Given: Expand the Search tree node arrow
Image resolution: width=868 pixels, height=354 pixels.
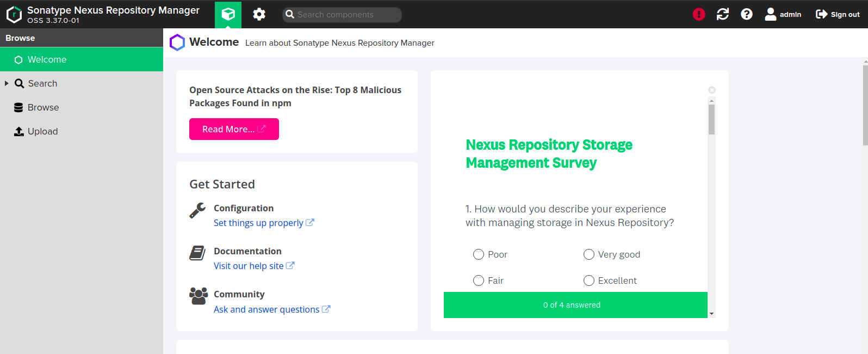Looking at the screenshot, I should 7,83.
